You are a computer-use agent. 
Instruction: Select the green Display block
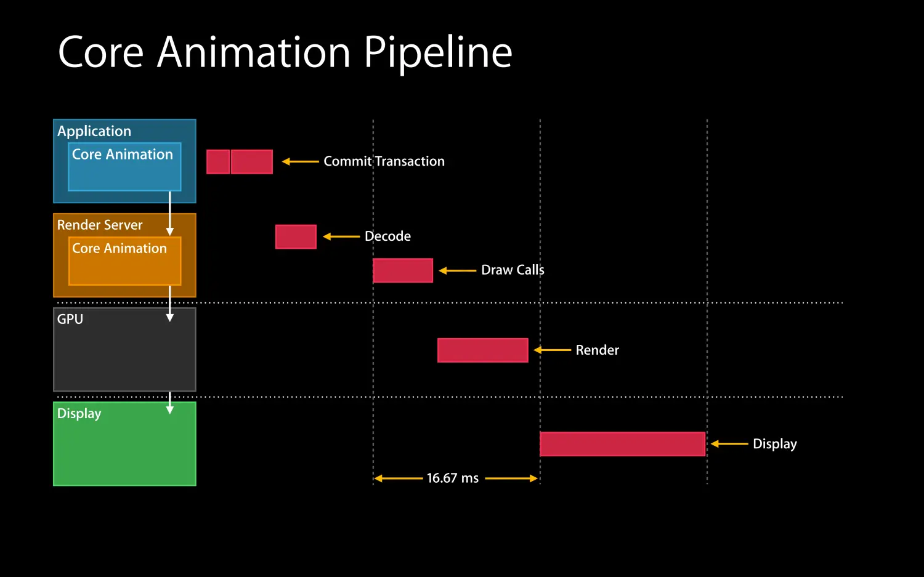pyautogui.click(x=124, y=444)
